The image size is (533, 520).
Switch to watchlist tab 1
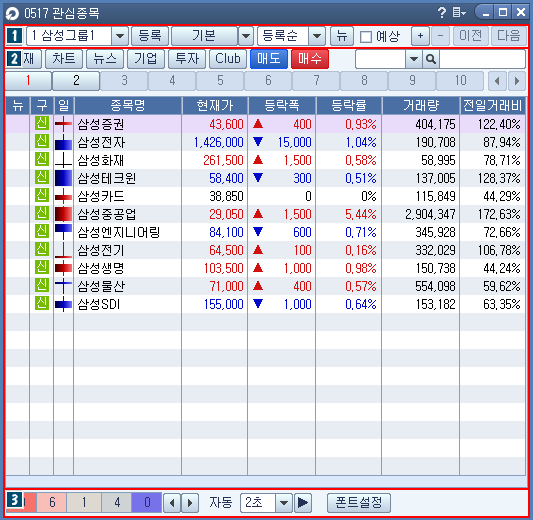28,81
